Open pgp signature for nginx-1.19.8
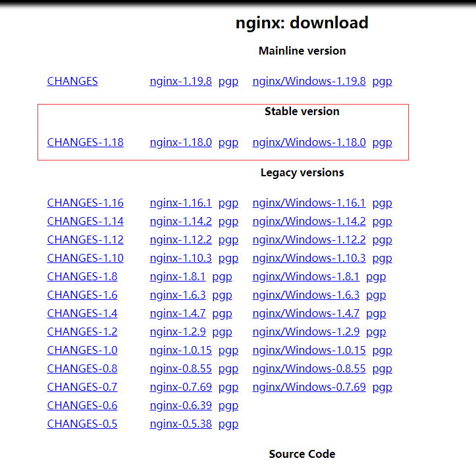 (228, 82)
